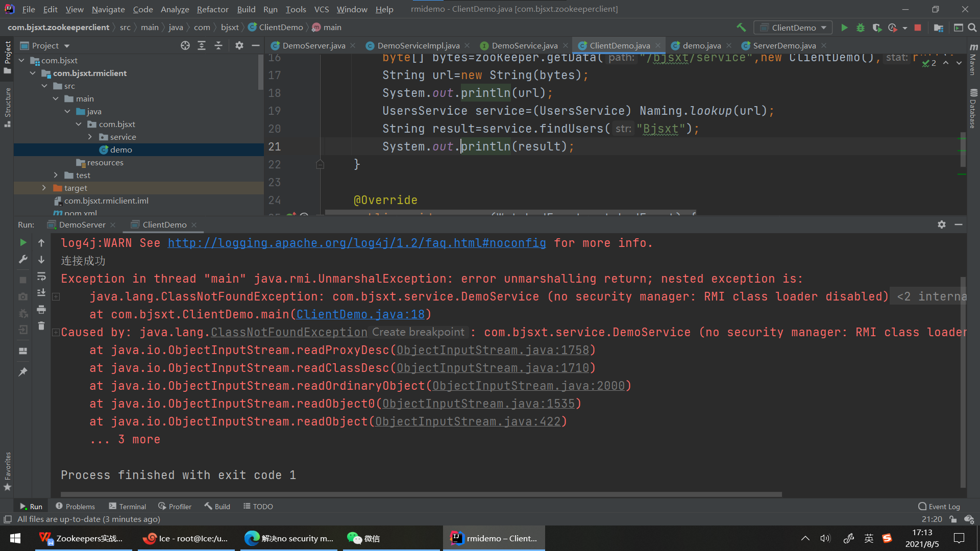Select Opened File locate icon in Project panel
The width and height of the screenshot is (980, 551).
click(185, 45)
